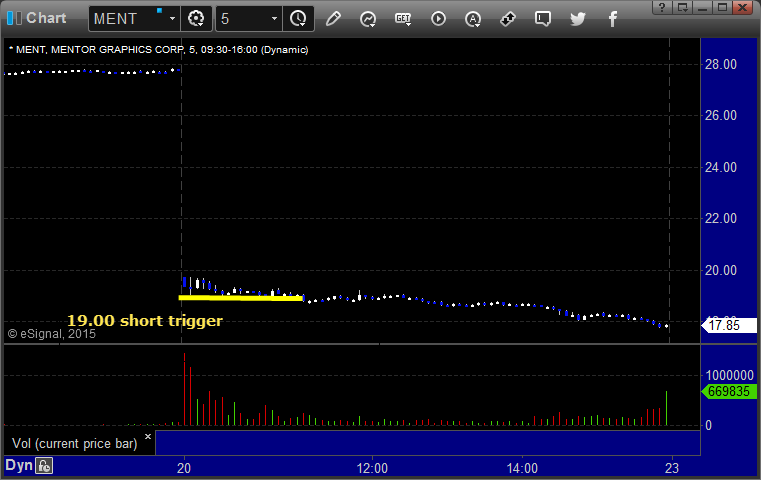The width and height of the screenshot is (761, 480).
Task: Start the bar replay play button
Action: (438, 19)
